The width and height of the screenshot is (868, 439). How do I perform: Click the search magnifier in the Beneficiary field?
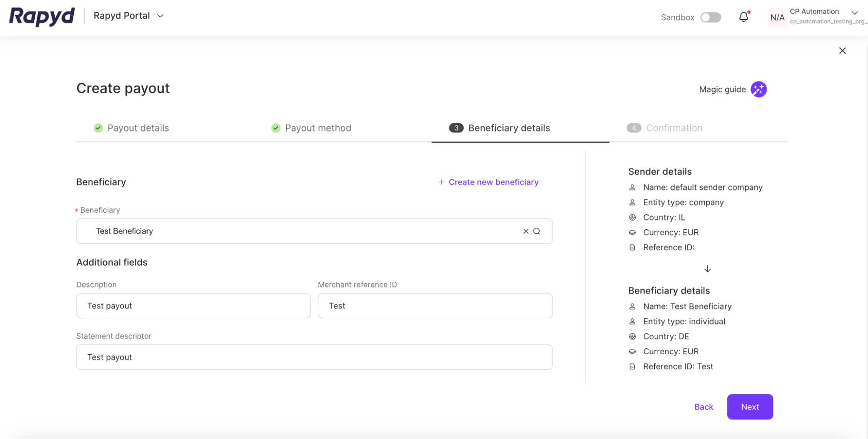pyautogui.click(x=537, y=231)
